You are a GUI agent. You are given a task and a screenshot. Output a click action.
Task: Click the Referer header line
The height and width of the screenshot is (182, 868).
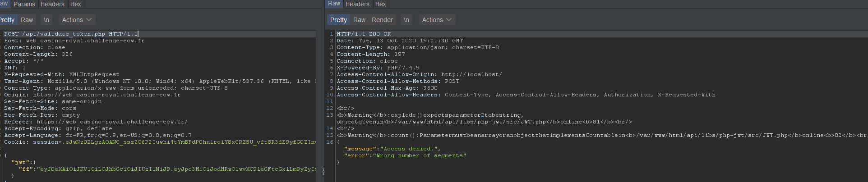[96, 122]
